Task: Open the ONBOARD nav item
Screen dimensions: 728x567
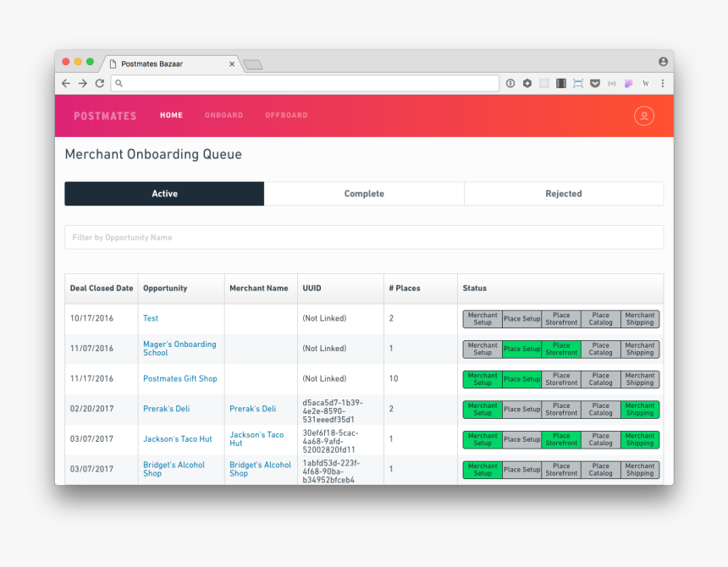Action: [x=223, y=115]
